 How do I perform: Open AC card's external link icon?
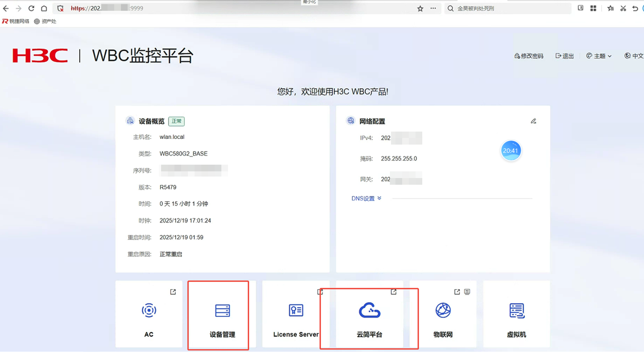(173, 292)
